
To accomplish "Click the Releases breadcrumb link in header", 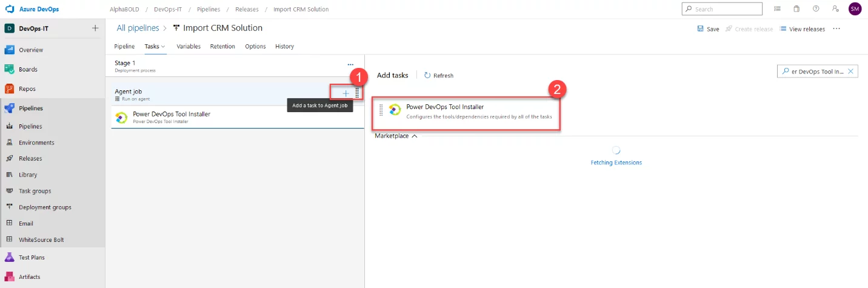I will [246, 9].
